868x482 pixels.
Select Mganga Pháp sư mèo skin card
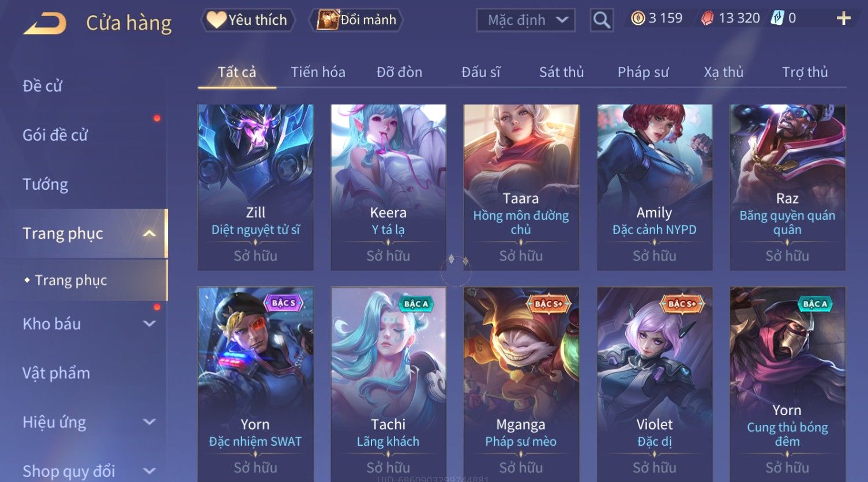tap(521, 383)
